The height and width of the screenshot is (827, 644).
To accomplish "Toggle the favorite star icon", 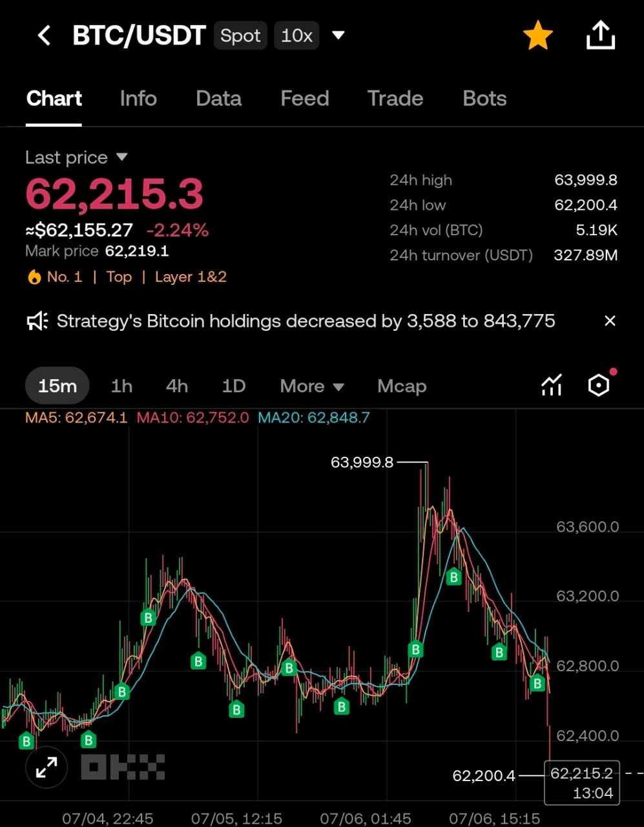I will (x=537, y=36).
